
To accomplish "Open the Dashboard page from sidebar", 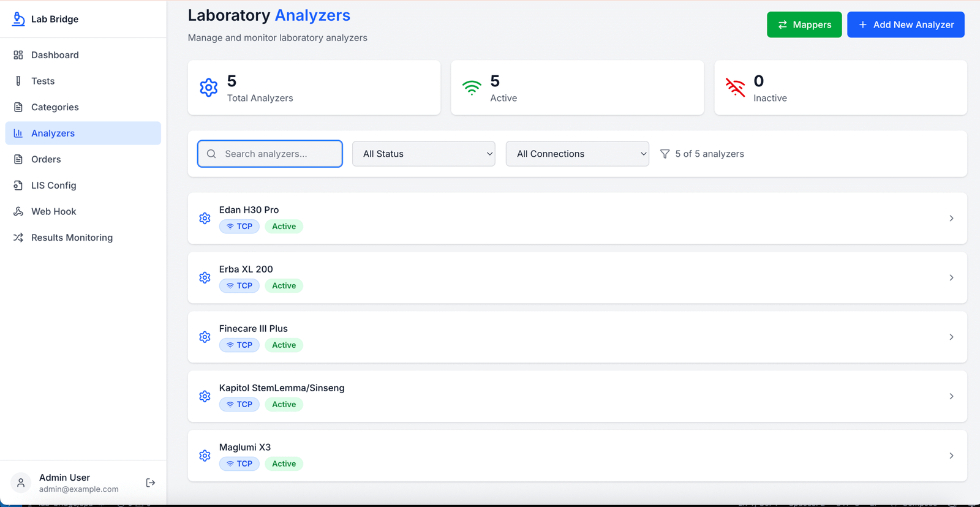I will [55, 55].
